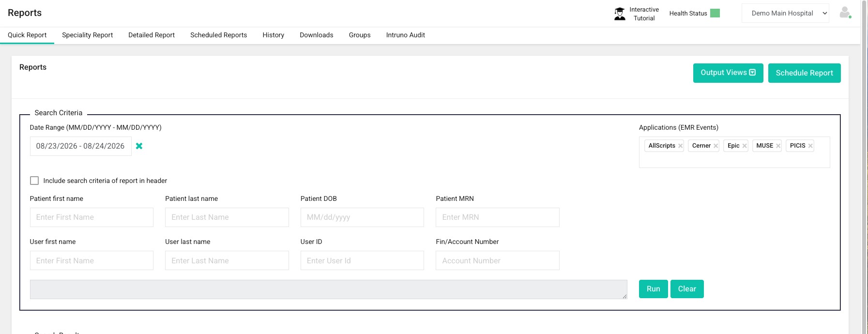Screen dimensions: 868x334
Task: Click the Patient MRN field
Action: tap(498, 217)
